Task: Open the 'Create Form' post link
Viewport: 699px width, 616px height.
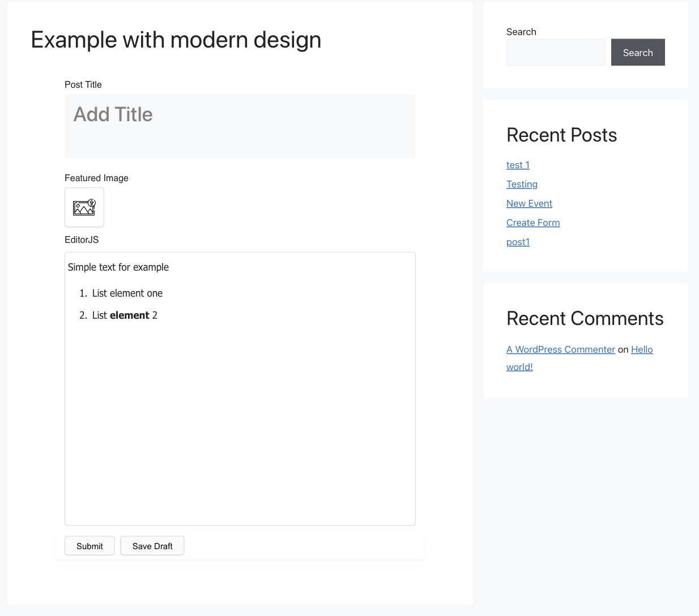Action: point(533,223)
